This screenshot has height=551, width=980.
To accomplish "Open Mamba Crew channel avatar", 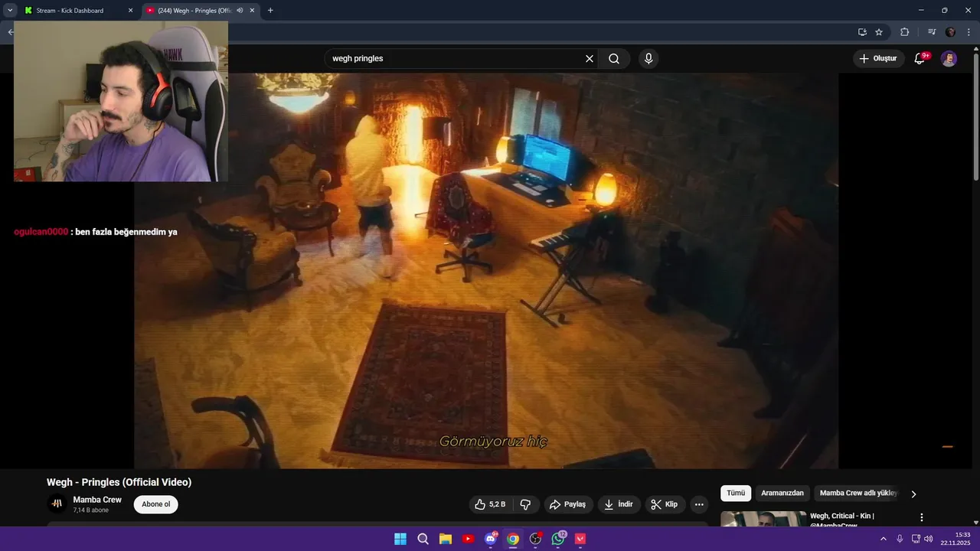I will pos(57,504).
